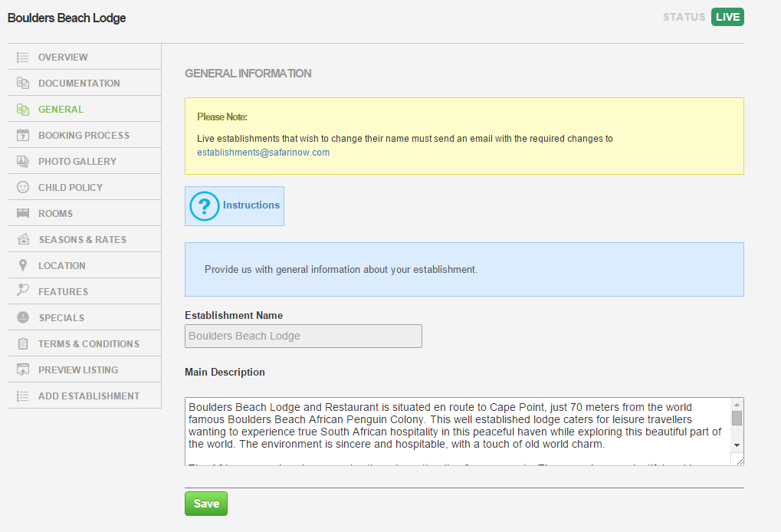Image resolution: width=781 pixels, height=532 pixels.
Task: Click the GENERAL INFORMATION heading
Action: click(248, 74)
